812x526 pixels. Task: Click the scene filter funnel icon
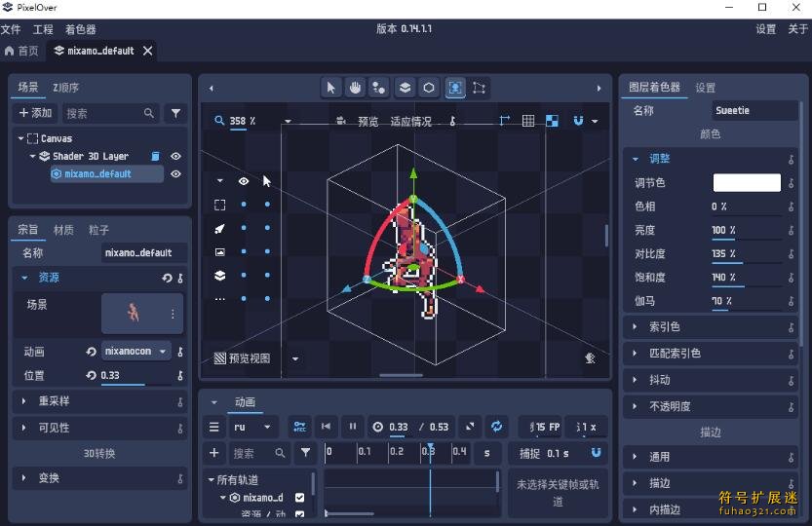[x=175, y=113]
